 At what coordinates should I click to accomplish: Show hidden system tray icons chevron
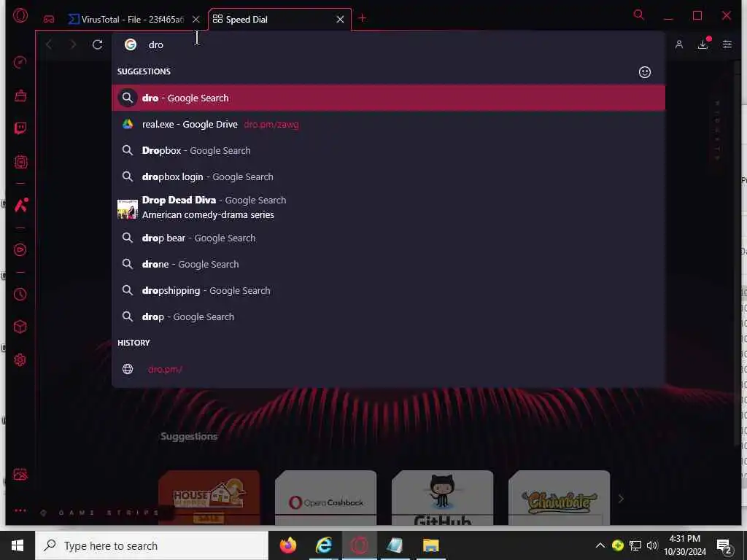pos(600,545)
